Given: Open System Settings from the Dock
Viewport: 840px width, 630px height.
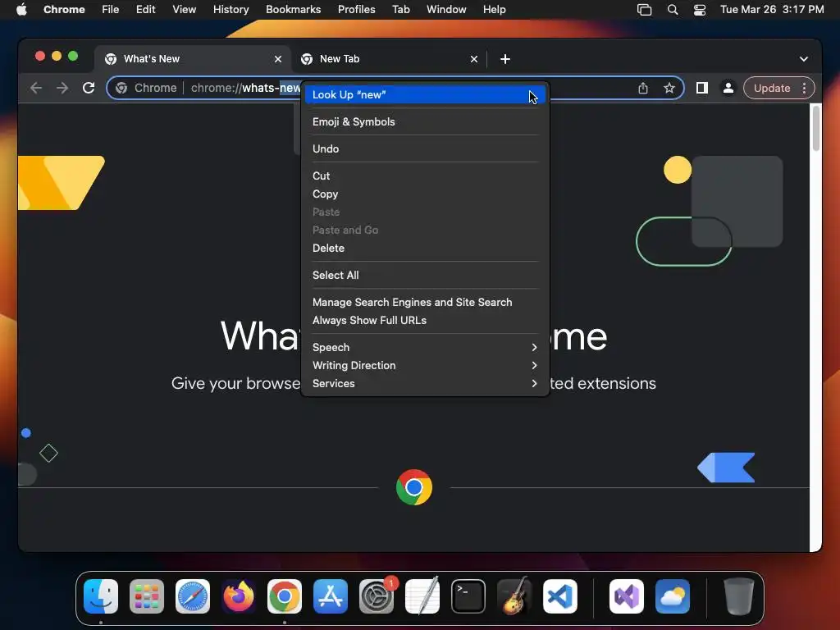Looking at the screenshot, I should (377, 596).
